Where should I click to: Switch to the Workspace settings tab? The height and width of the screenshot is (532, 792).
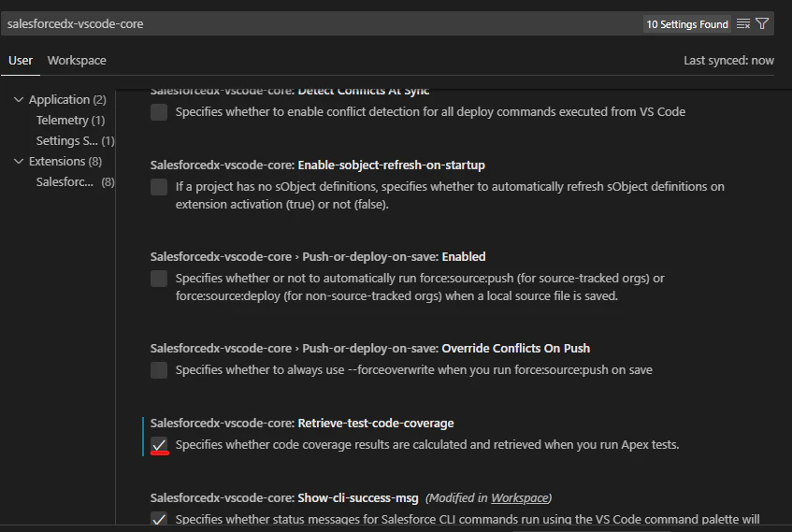pyautogui.click(x=77, y=61)
